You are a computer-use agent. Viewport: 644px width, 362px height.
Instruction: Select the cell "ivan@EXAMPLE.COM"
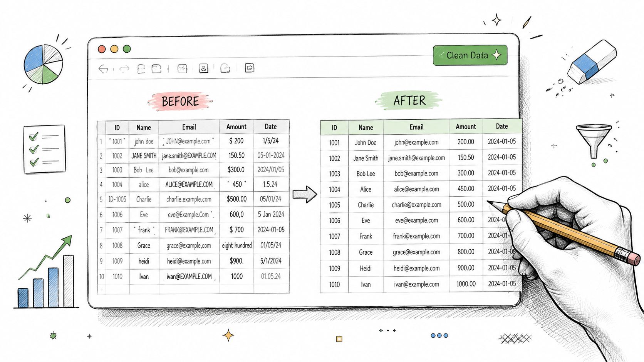tap(189, 277)
